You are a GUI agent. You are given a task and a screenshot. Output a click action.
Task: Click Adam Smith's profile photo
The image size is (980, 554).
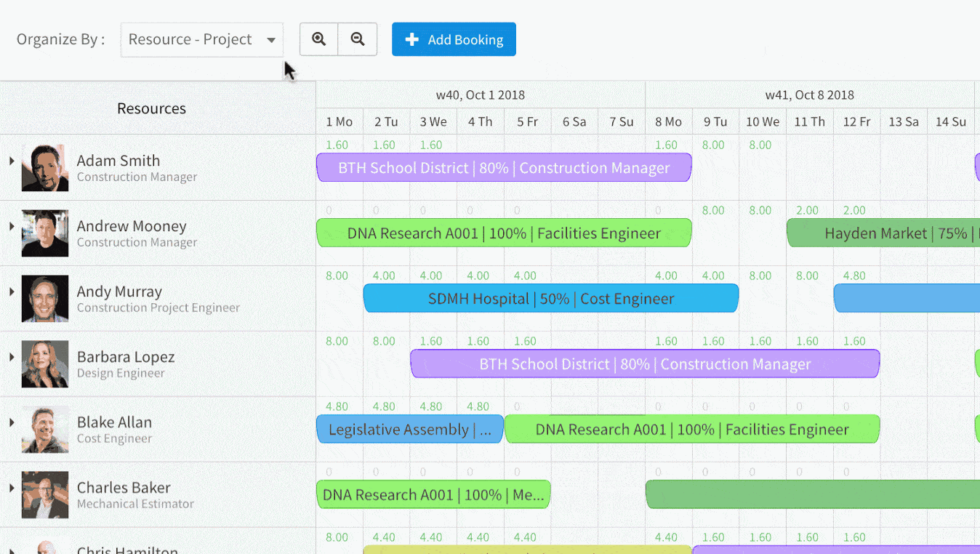tap(45, 168)
